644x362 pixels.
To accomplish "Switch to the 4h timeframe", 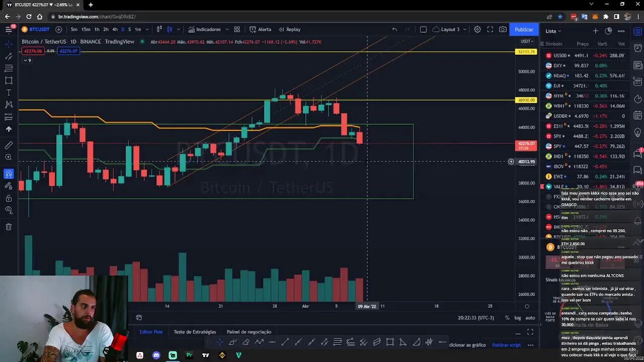I will pyautogui.click(x=115, y=29).
